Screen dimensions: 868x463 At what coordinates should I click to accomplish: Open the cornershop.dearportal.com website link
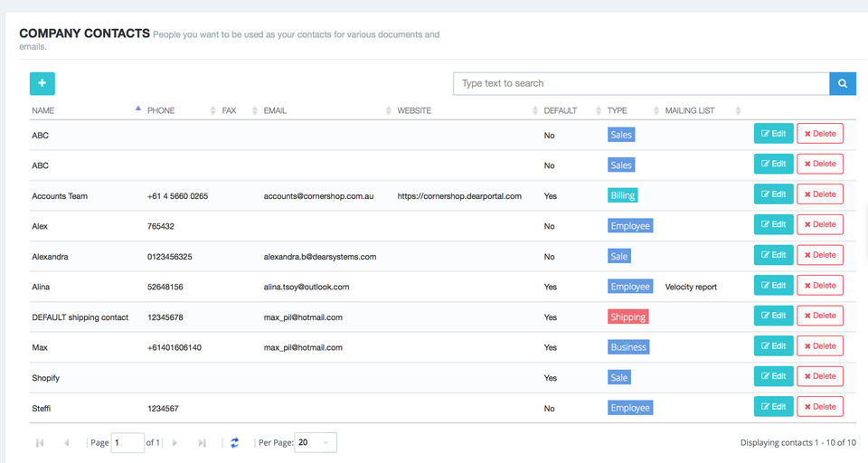pyautogui.click(x=459, y=195)
